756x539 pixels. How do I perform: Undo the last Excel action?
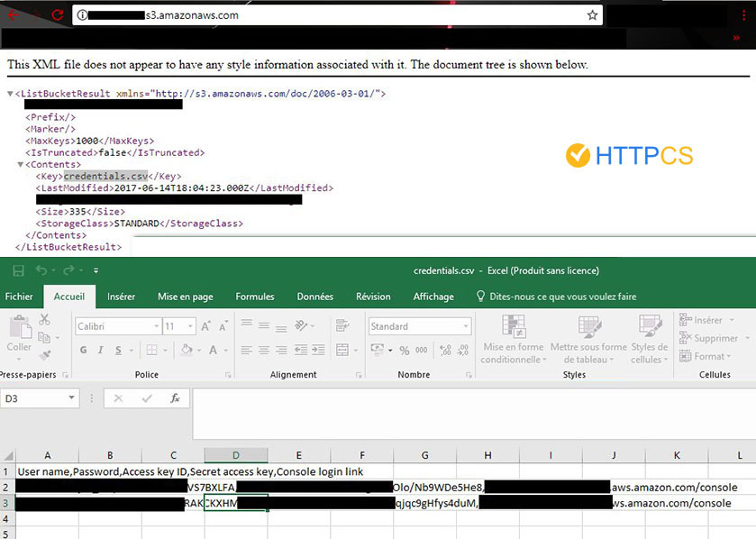tap(41, 270)
